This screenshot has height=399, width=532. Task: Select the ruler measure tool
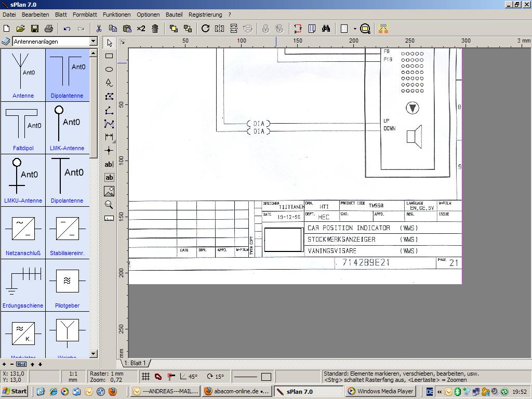(x=109, y=218)
